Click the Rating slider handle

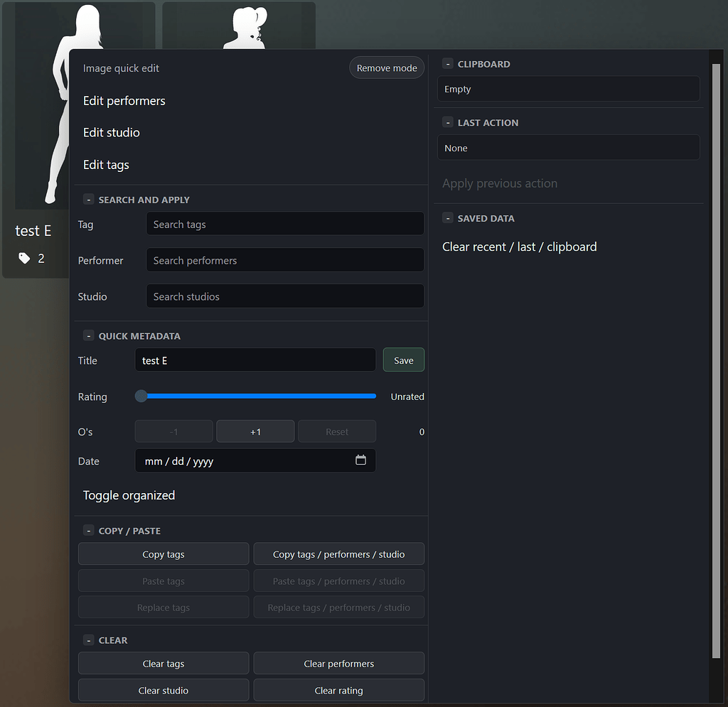[141, 396]
